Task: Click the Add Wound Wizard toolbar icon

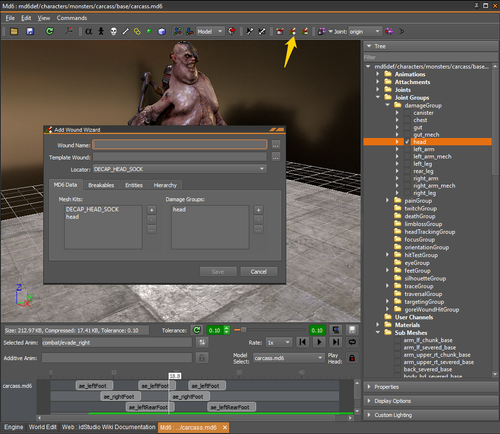Action: tap(292, 31)
